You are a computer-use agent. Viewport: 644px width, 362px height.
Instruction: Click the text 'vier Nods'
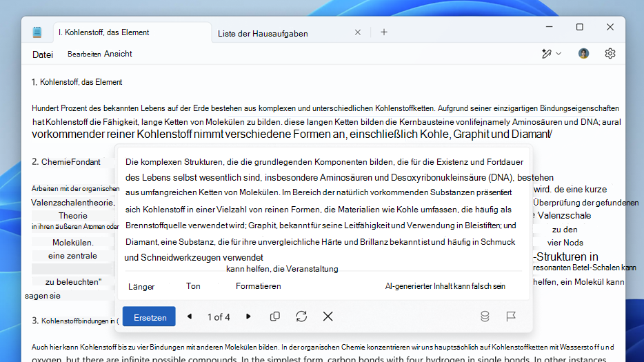pos(565,243)
